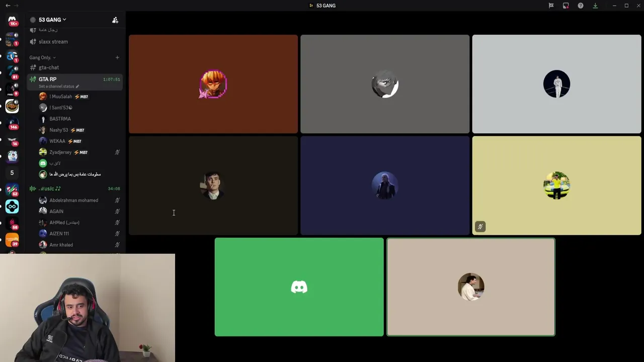Select the gray tile with monochrome avatar

(x=385, y=84)
